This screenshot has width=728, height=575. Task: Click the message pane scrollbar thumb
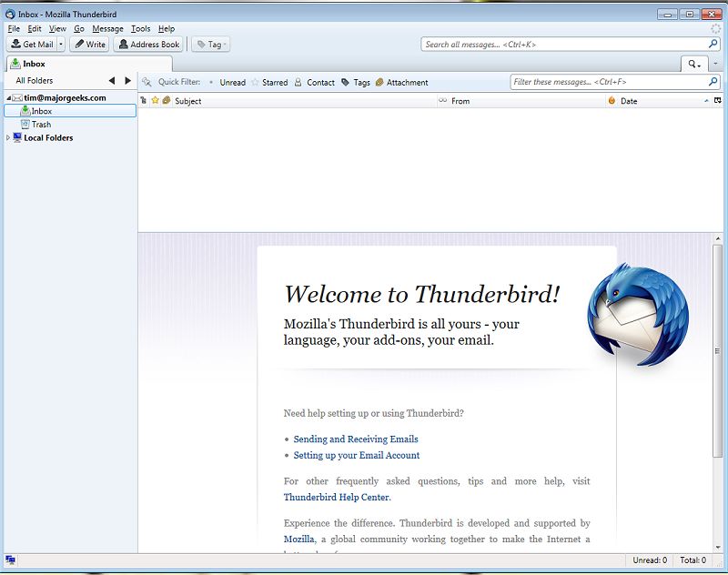point(718,351)
